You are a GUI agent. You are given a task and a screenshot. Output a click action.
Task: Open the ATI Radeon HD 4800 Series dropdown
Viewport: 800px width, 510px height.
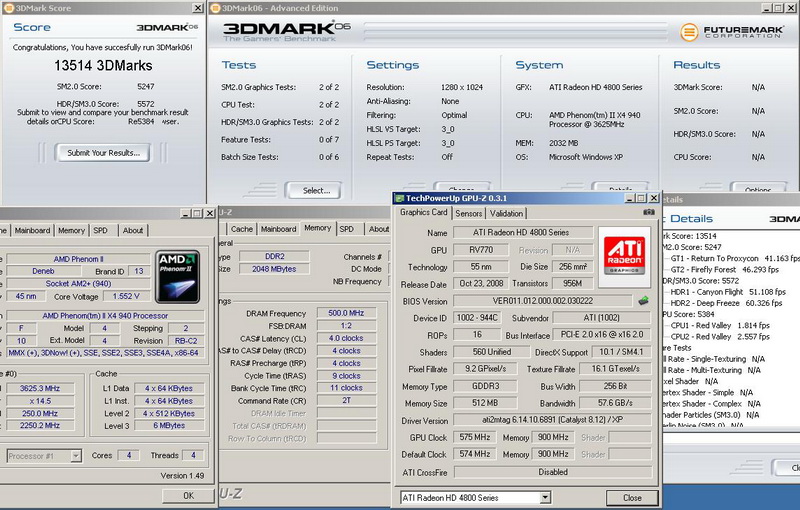(476, 498)
